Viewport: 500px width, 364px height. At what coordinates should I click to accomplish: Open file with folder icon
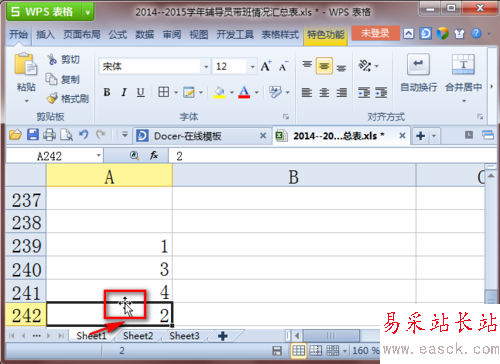coord(15,135)
